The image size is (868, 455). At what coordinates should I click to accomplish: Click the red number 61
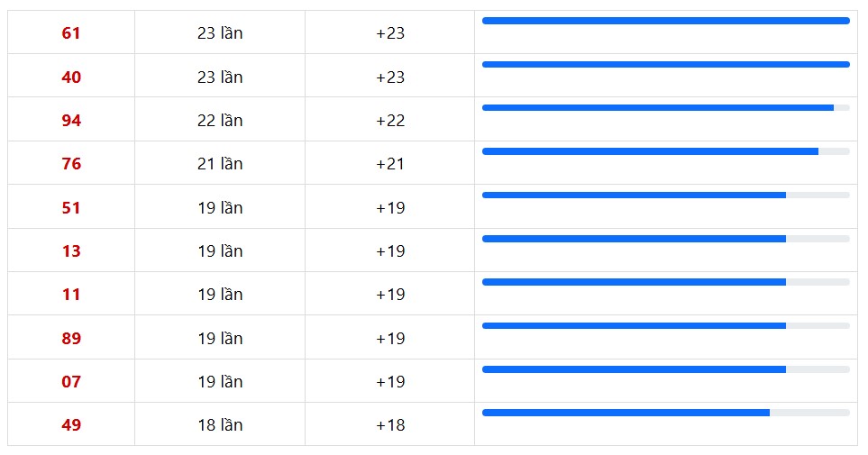point(71,33)
